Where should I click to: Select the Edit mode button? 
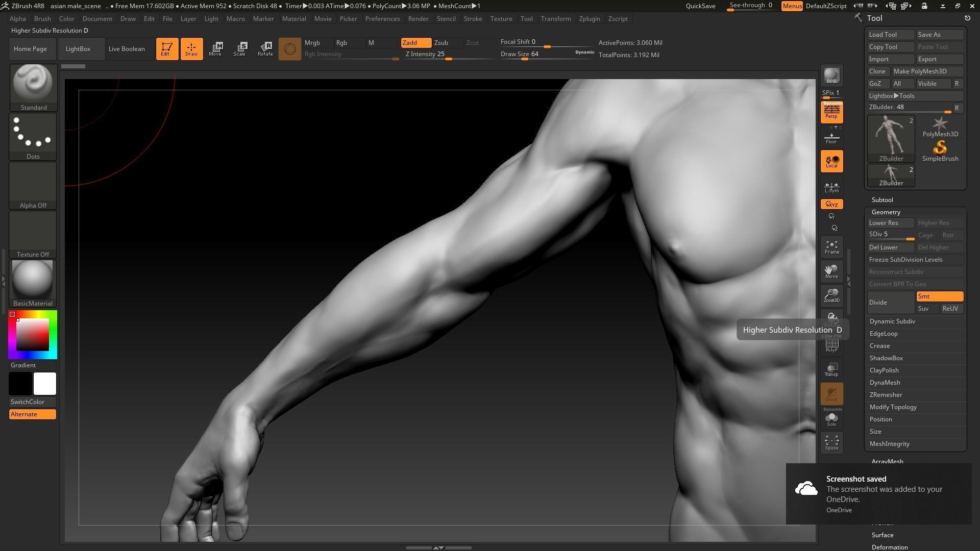coord(167,49)
